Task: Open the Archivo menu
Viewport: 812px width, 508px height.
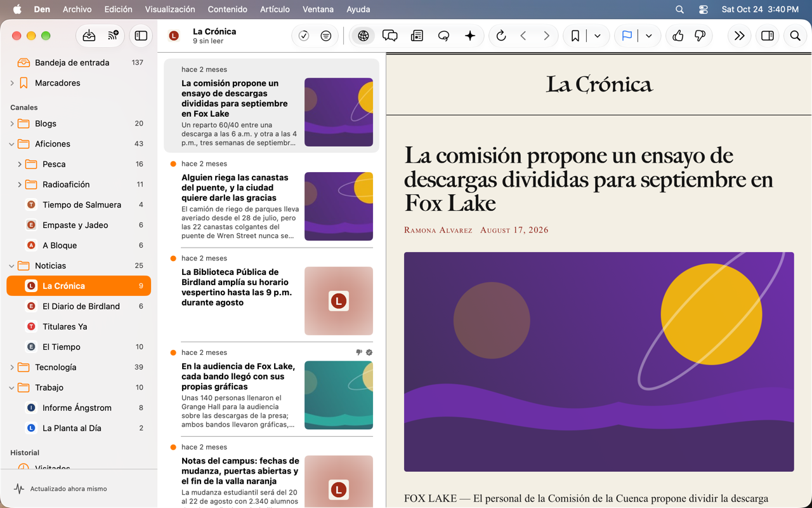Action: 77,10
